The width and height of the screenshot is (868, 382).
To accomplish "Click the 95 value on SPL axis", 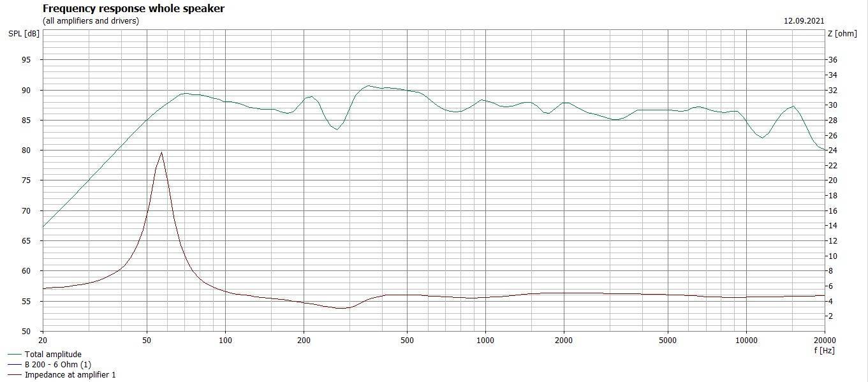I will pos(26,60).
